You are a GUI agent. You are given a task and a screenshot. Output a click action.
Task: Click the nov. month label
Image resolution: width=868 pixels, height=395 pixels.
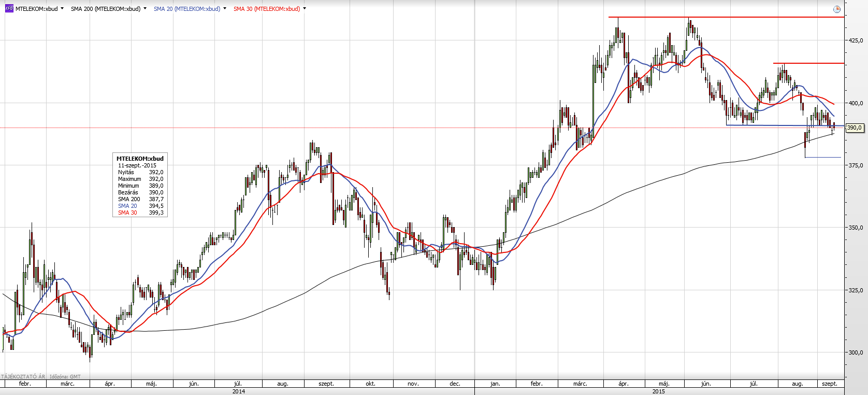(x=413, y=384)
